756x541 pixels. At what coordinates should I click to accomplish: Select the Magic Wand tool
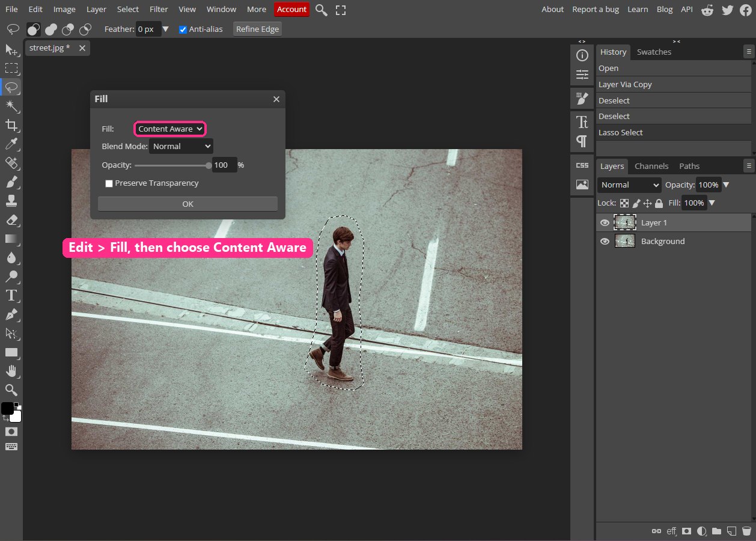click(x=11, y=106)
